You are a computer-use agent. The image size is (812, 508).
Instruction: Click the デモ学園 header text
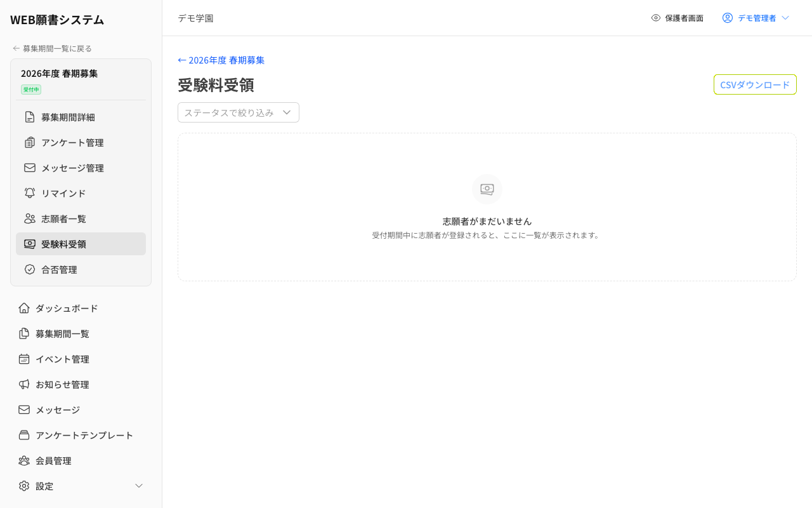click(195, 18)
